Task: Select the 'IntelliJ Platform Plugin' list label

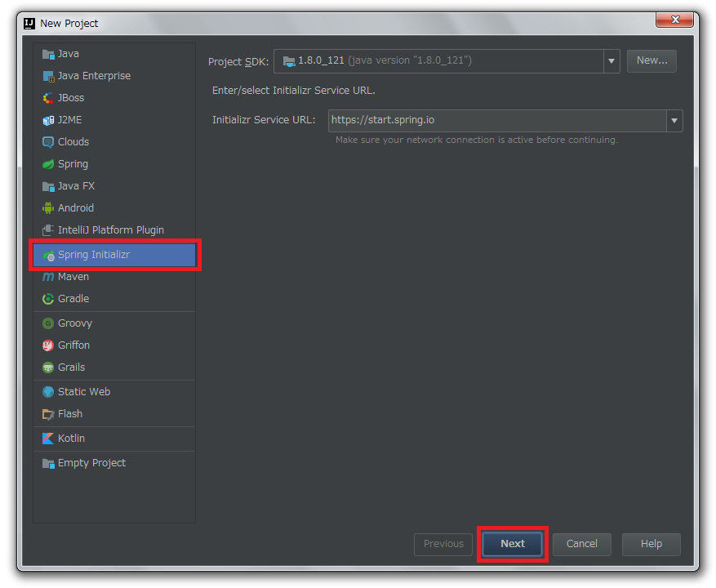Action: [x=110, y=230]
